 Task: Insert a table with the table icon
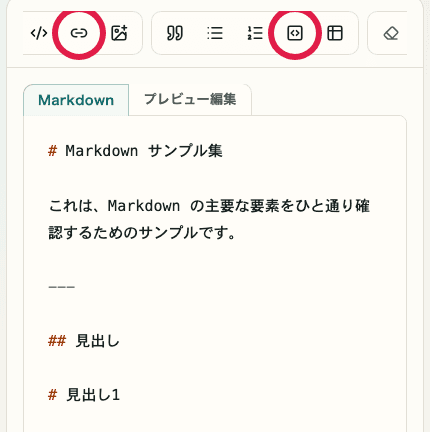click(x=335, y=33)
